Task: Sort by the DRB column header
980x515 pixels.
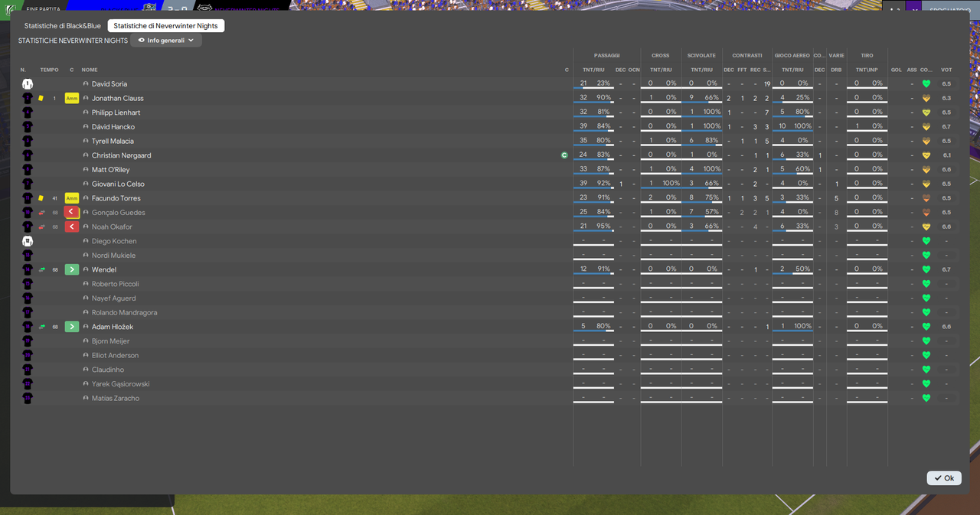Action: [836, 70]
